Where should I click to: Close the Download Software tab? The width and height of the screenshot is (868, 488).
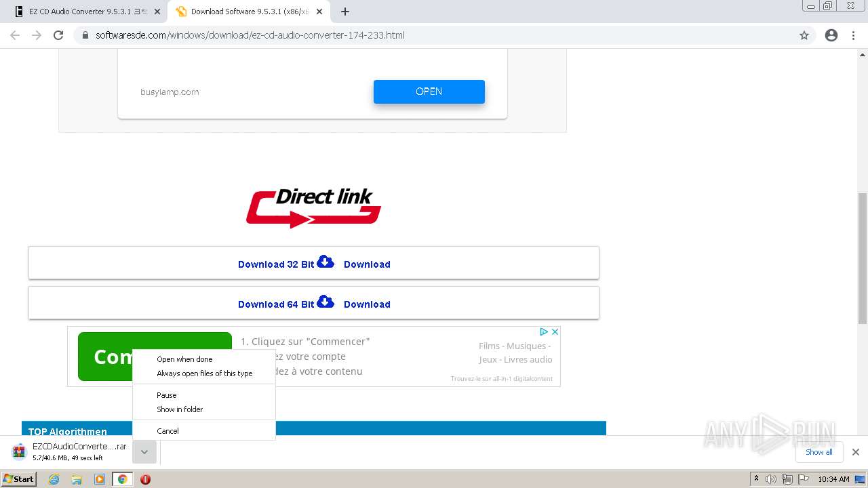(319, 12)
